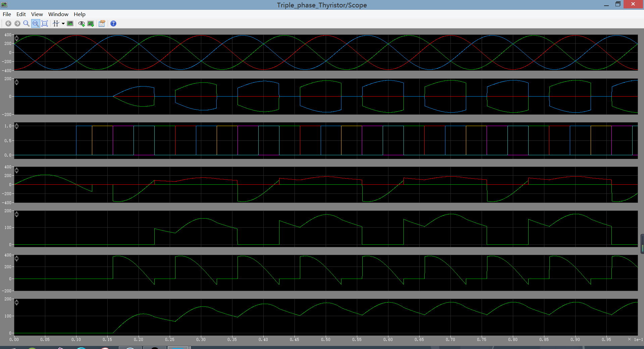The width and height of the screenshot is (644, 349).
Task: Toggle axis lock on sixth plot
Action: coord(16,258)
